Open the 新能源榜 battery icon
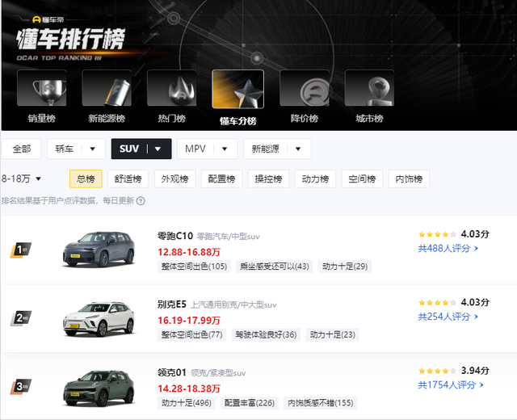Viewport: 517px width, 420px height. point(107,88)
